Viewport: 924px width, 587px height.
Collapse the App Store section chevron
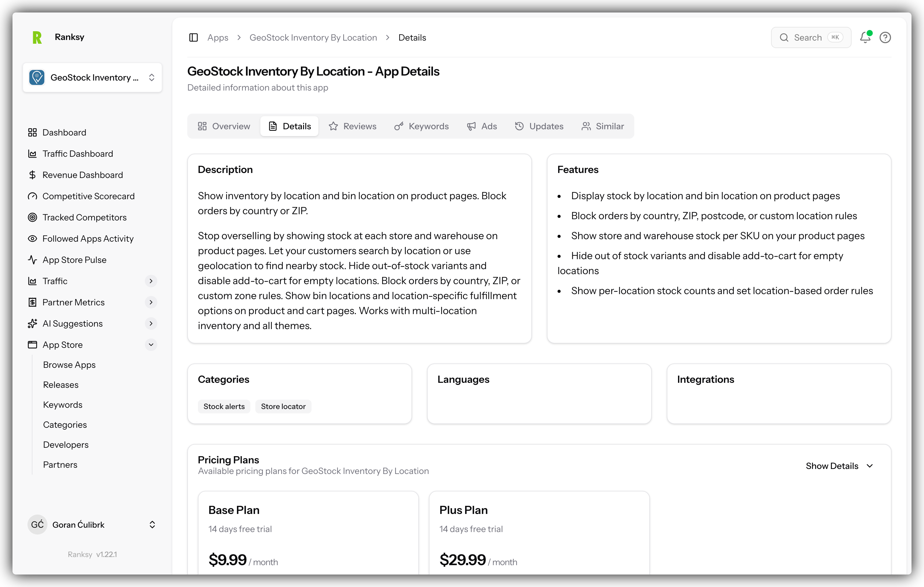click(x=151, y=345)
